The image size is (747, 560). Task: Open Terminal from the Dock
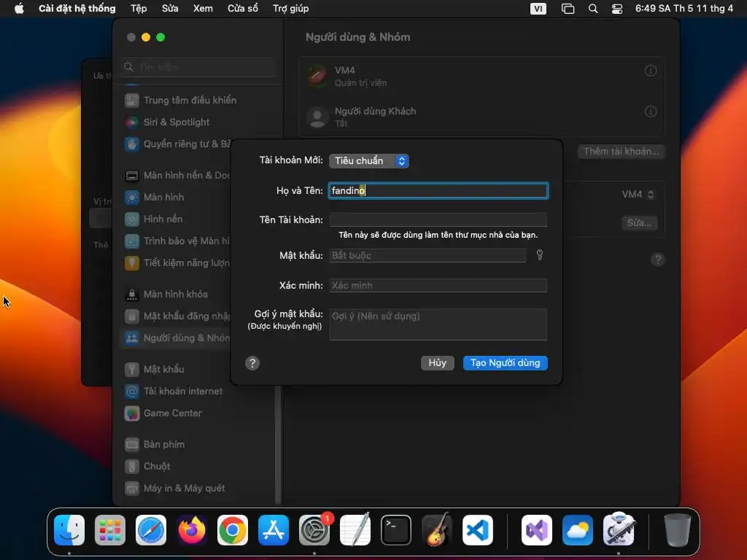tap(396, 530)
